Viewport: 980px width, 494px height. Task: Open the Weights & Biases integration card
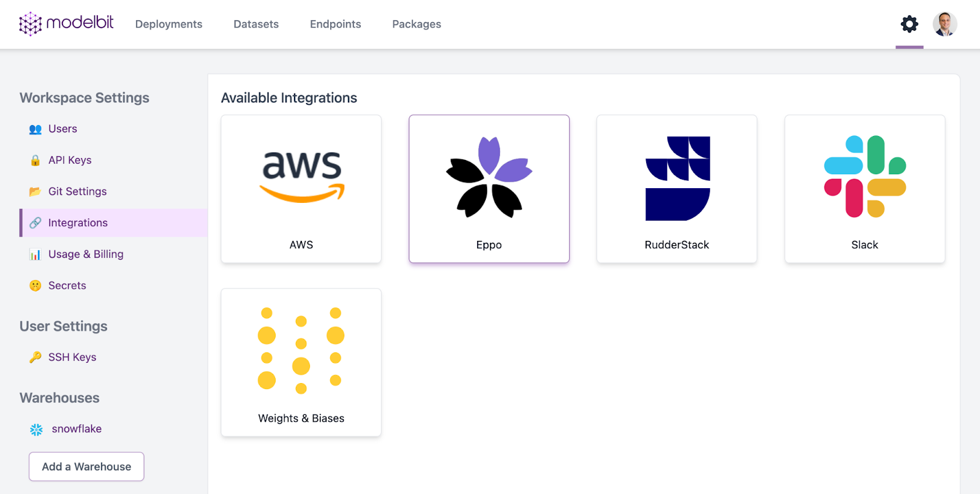(x=301, y=362)
